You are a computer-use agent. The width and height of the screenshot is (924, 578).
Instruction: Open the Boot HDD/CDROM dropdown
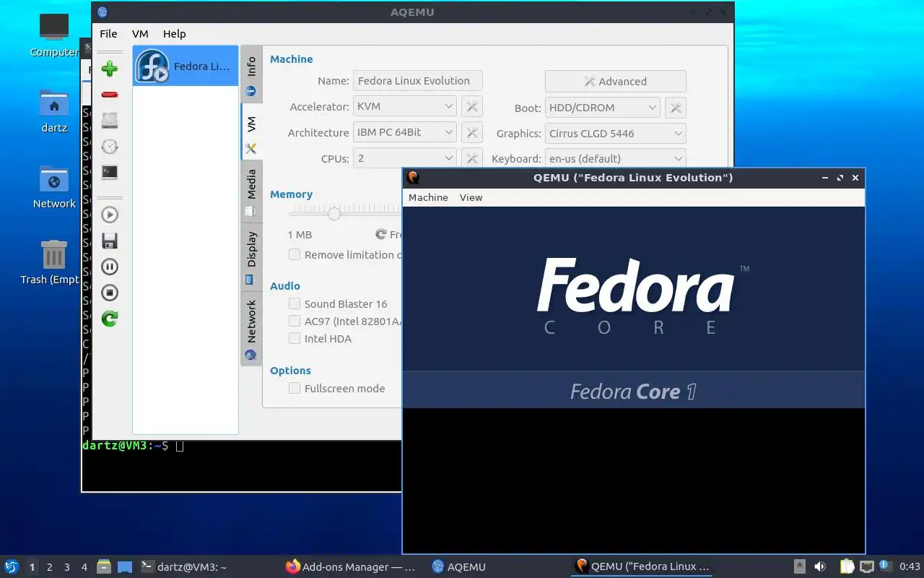pyautogui.click(x=603, y=108)
